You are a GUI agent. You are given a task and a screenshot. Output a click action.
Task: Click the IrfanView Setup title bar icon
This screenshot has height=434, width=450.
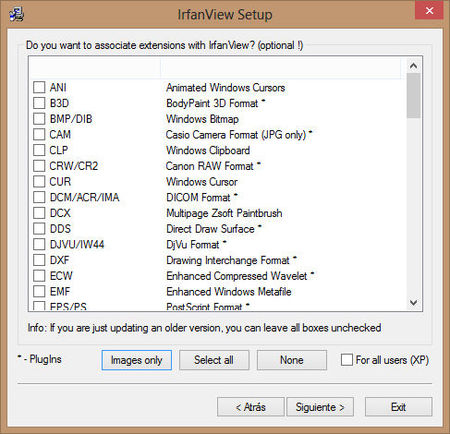16,15
